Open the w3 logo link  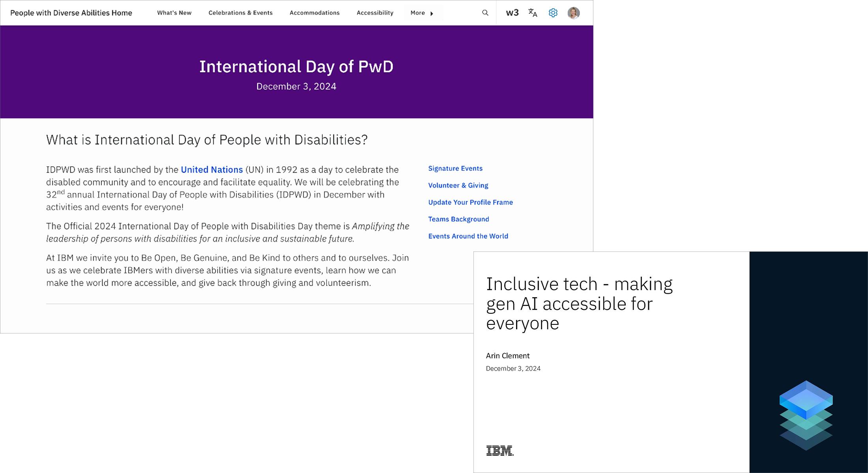(512, 13)
